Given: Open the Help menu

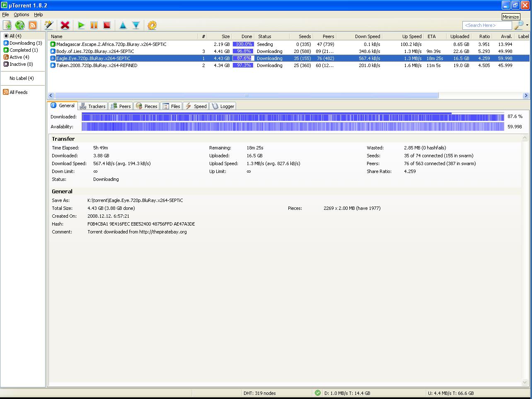Looking at the screenshot, I should pos(38,14).
